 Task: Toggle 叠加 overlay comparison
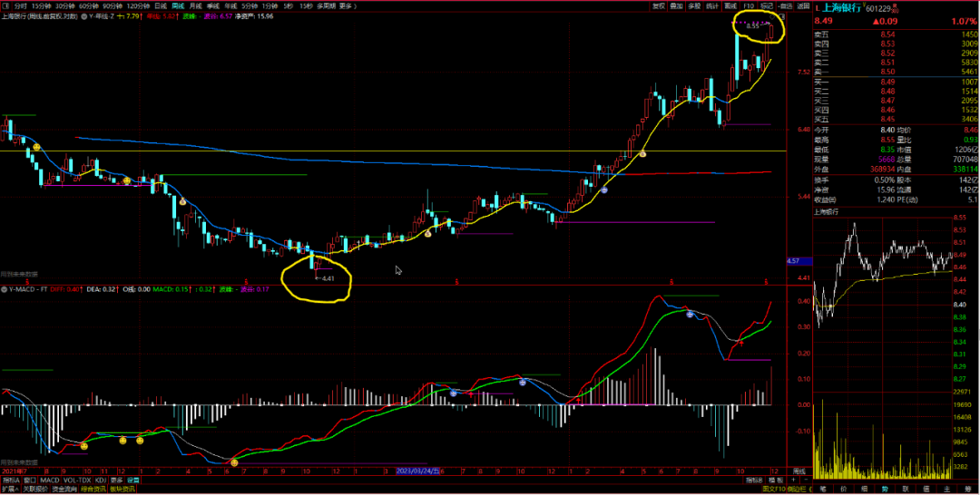[676, 5]
